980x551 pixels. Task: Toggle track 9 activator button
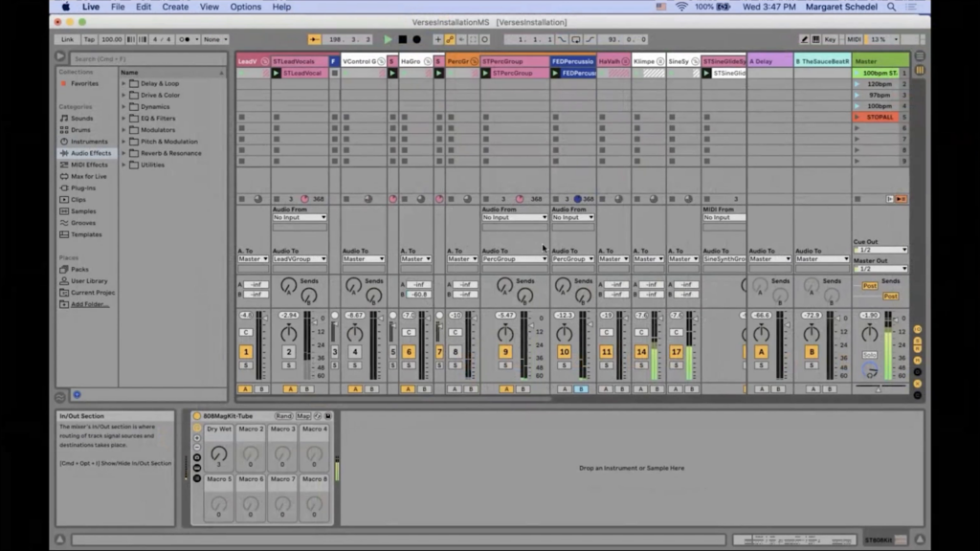(x=505, y=352)
